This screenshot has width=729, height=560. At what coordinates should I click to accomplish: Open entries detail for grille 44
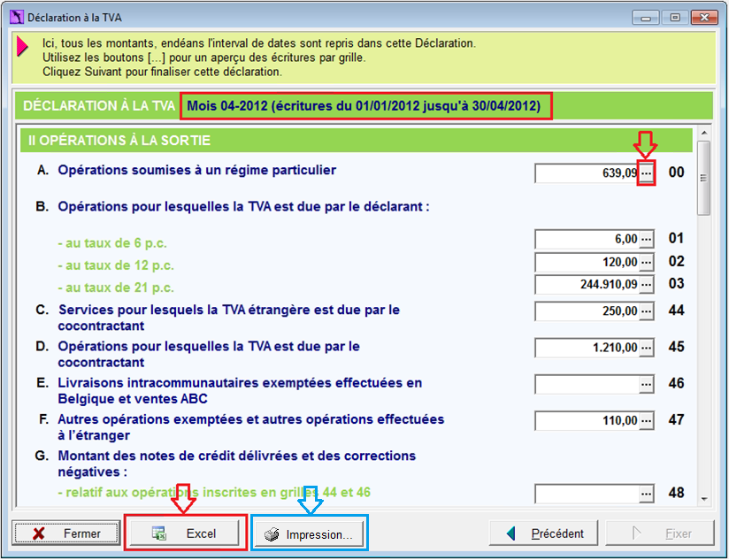pyautogui.click(x=646, y=311)
